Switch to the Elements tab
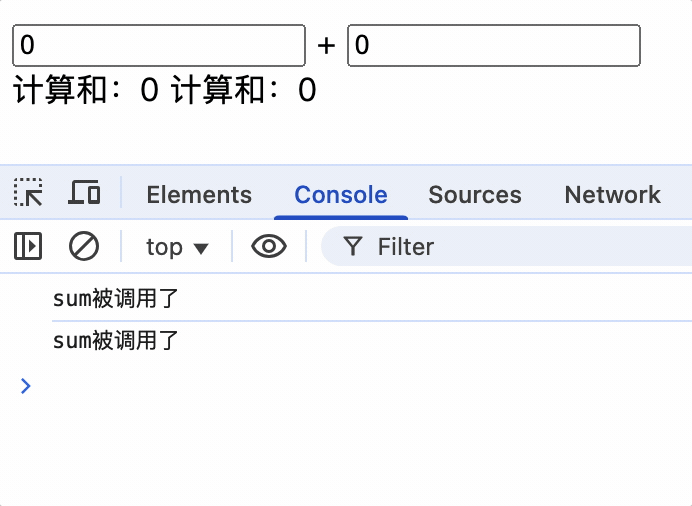Screen dimensions: 692x506 tap(199, 194)
